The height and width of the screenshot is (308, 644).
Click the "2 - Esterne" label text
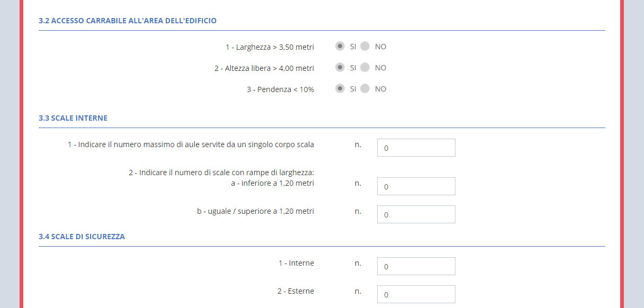click(296, 291)
